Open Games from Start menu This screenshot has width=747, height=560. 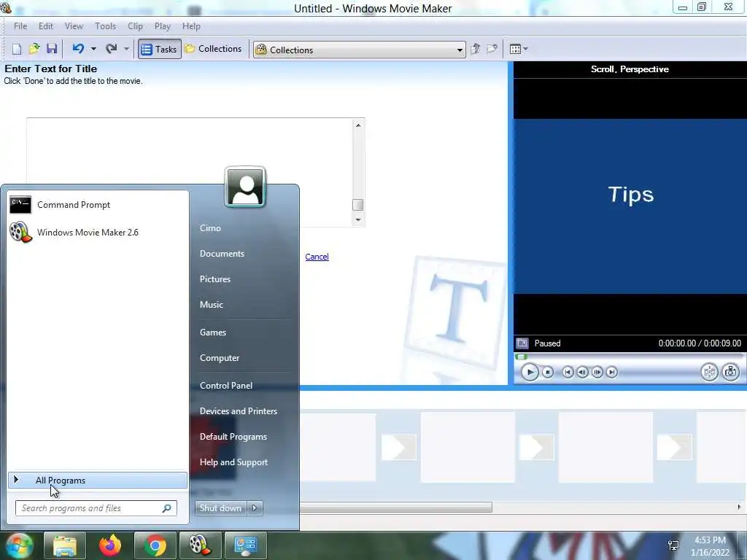(212, 332)
